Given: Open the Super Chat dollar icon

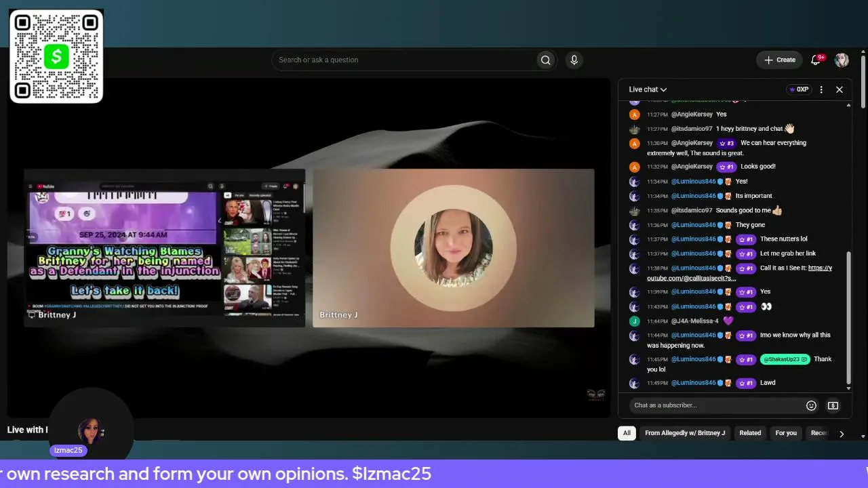Looking at the screenshot, I should 833,405.
